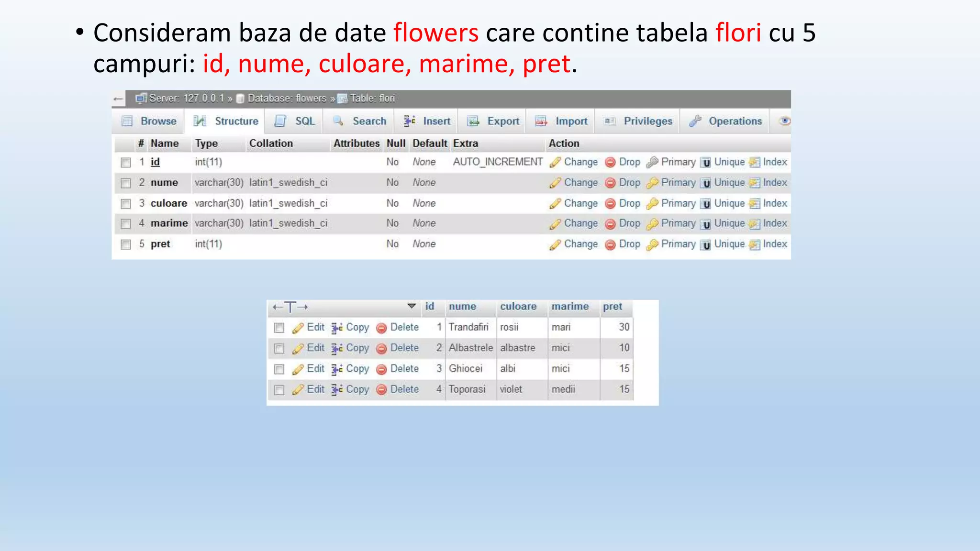
Task: Select the Toporasi row checkbox
Action: (x=279, y=390)
